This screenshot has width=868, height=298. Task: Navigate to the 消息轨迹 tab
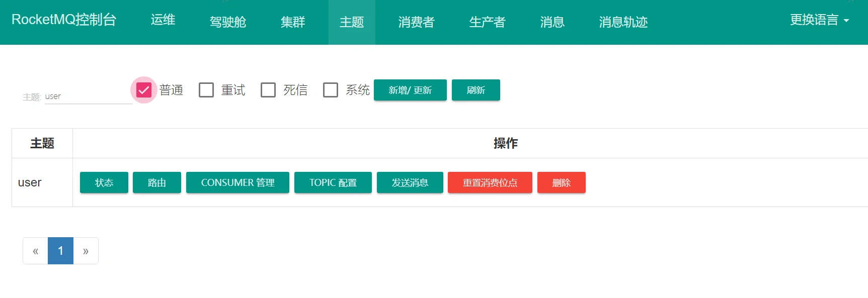click(x=623, y=22)
